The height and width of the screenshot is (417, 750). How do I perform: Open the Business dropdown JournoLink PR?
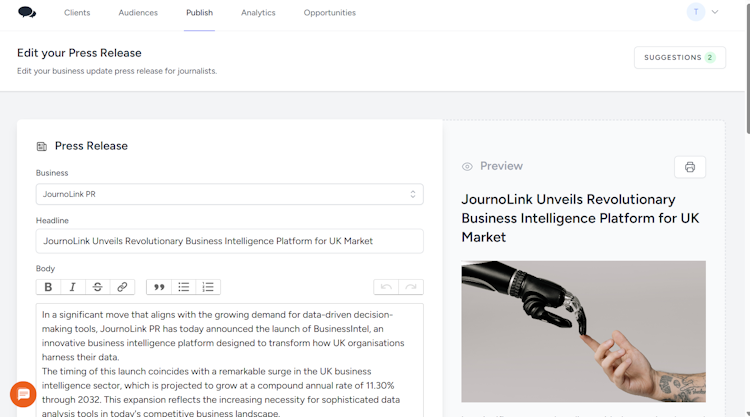(x=230, y=194)
